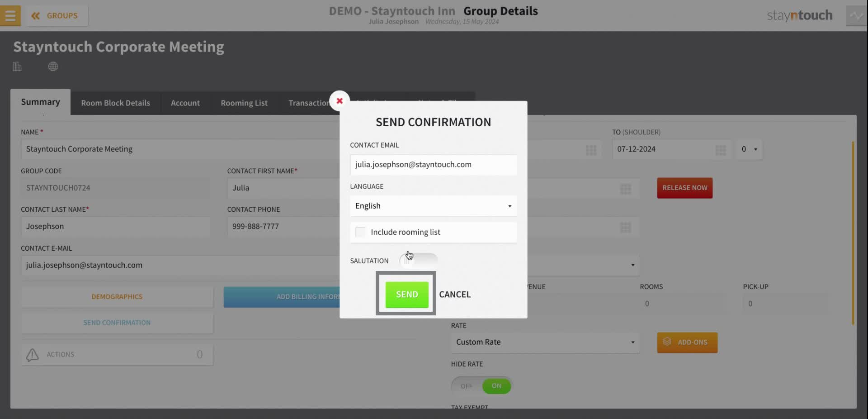Open the Language dropdown
The height and width of the screenshot is (419, 868).
[433, 206]
